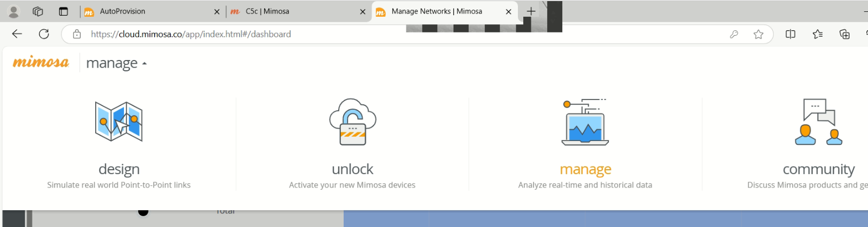Close the Manage Networks tab
Viewport: 868px width, 227px height.
[x=509, y=11]
